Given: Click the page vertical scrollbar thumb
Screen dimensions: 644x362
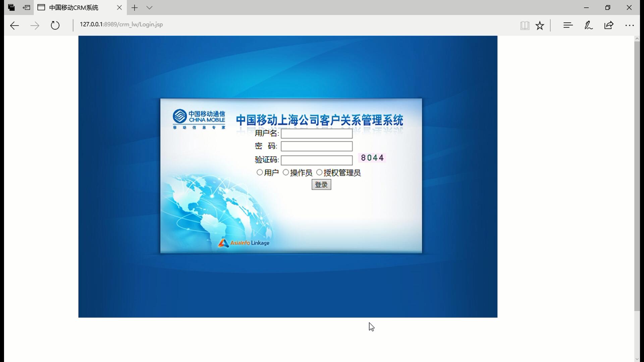Looking at the screenshot, I should 637,176.
